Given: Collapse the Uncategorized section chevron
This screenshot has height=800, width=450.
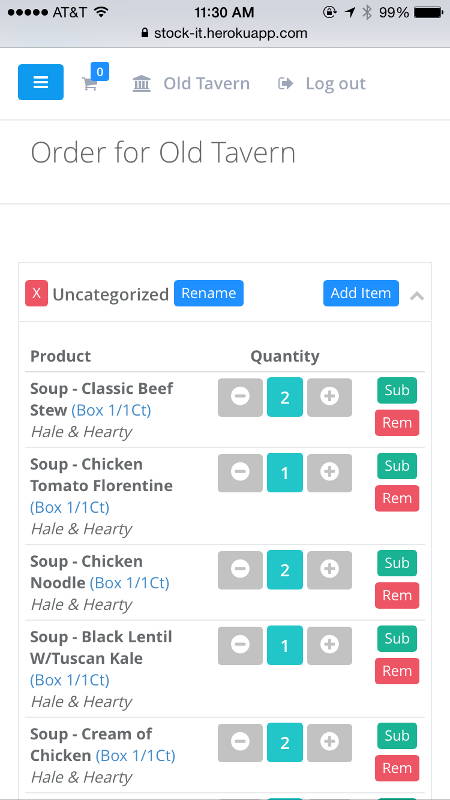Looking at the screenshot, I should click(417, 295).
